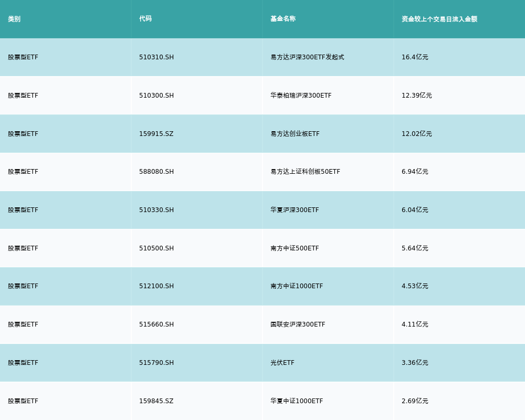Click 南方中证1000ETF fund name

coord(297,286)
